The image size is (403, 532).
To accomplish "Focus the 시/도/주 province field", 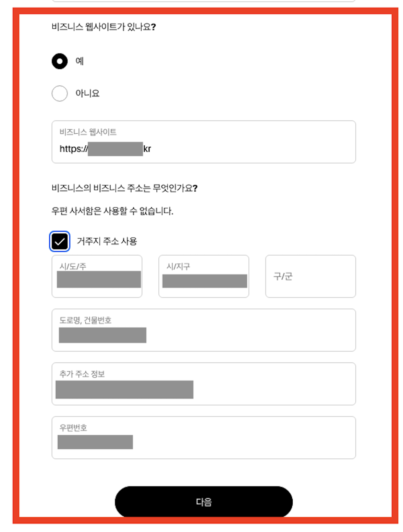I will 97,276.
